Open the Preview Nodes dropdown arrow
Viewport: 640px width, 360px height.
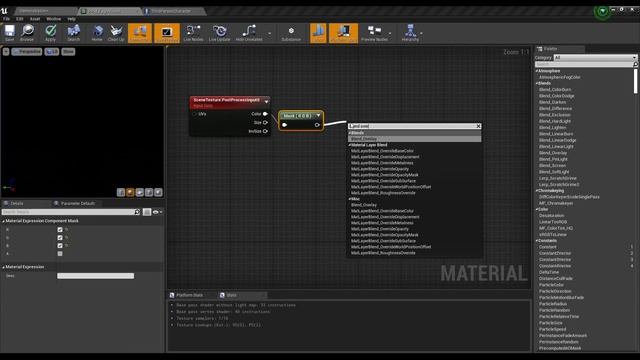click(390, 33)
